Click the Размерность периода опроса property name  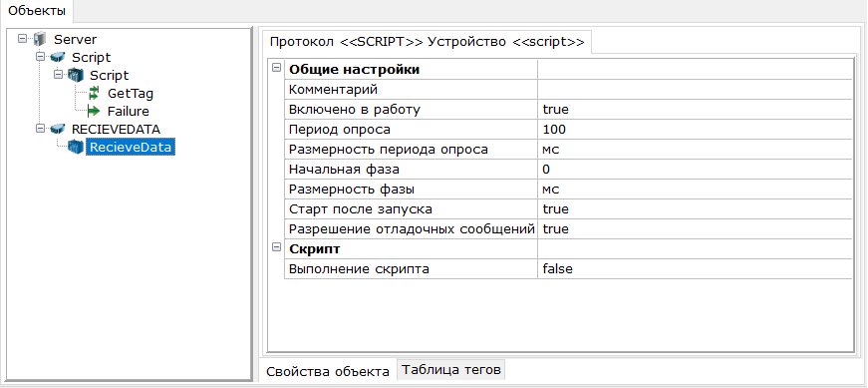tap(389, 149)
